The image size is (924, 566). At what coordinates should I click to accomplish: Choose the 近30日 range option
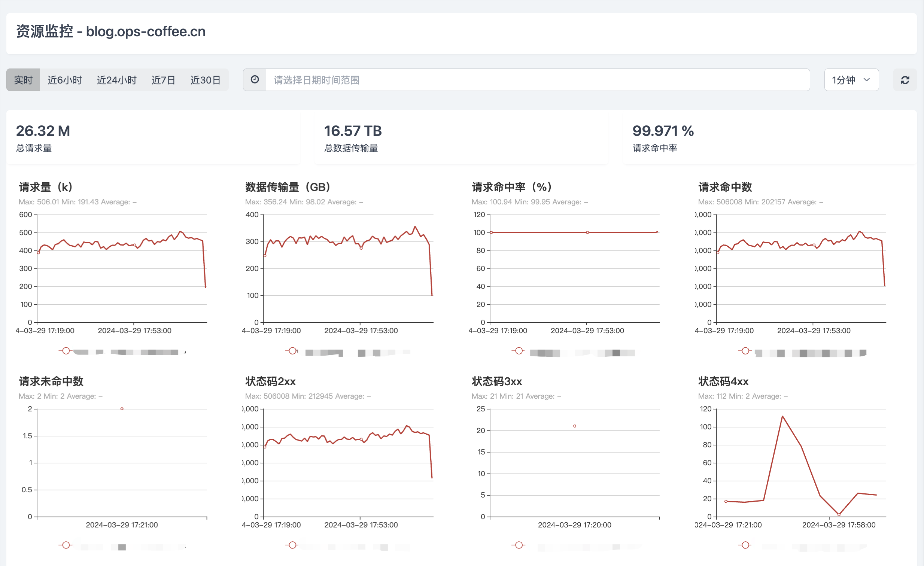click(x=205, y=80)
